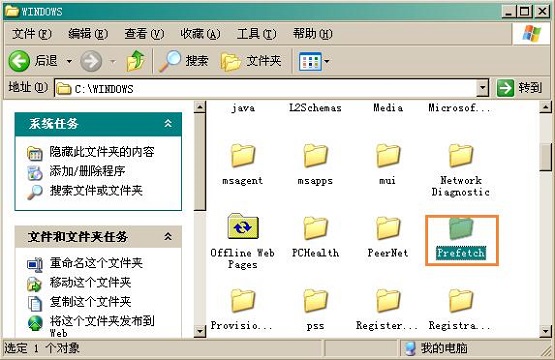Click the green Back arrow button
Screen dimensions: 555x360
pyautogui.click(x=19, y=61)
